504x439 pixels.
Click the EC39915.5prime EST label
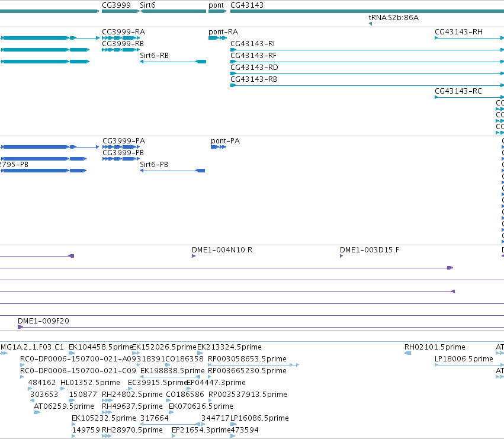tap(157, 383)
